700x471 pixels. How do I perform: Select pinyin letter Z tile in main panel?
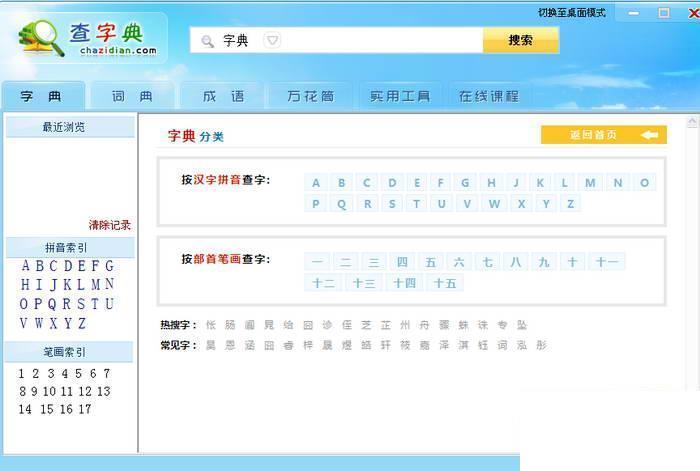coord(570,204)
